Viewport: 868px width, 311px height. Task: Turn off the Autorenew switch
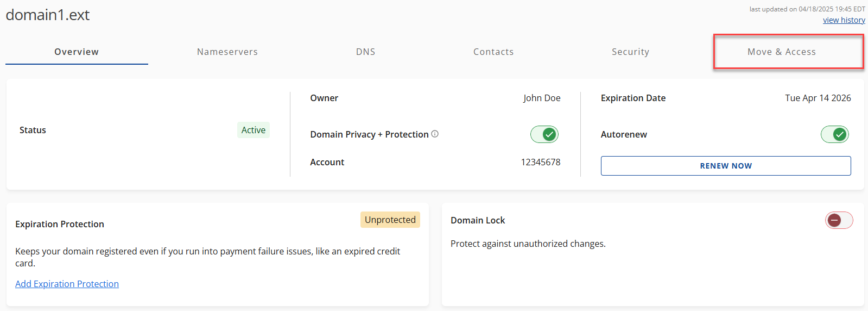tap(834, 134)
